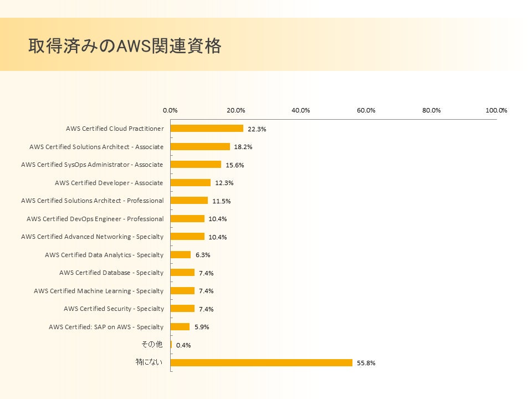Click the 100.0% axis tick label
The width and height of the screenshot is (532, 399).
[497, 110]
